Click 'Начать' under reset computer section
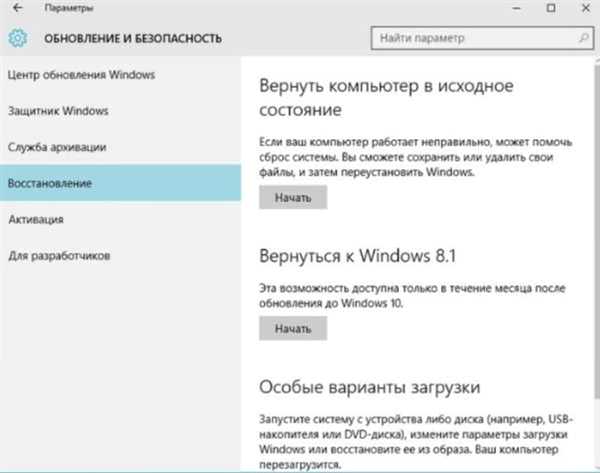This screenshot has width=600, height=473. pos(293,197)
